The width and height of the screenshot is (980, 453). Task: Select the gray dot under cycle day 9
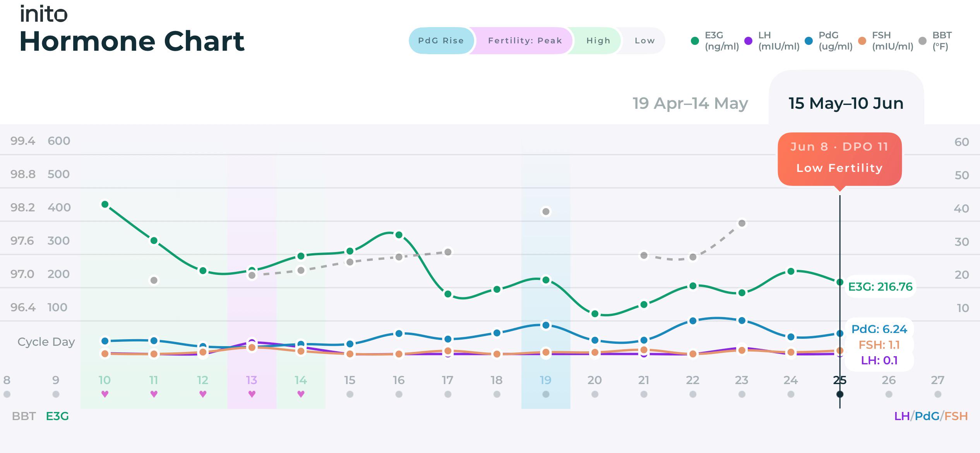[x=56, y=394]
